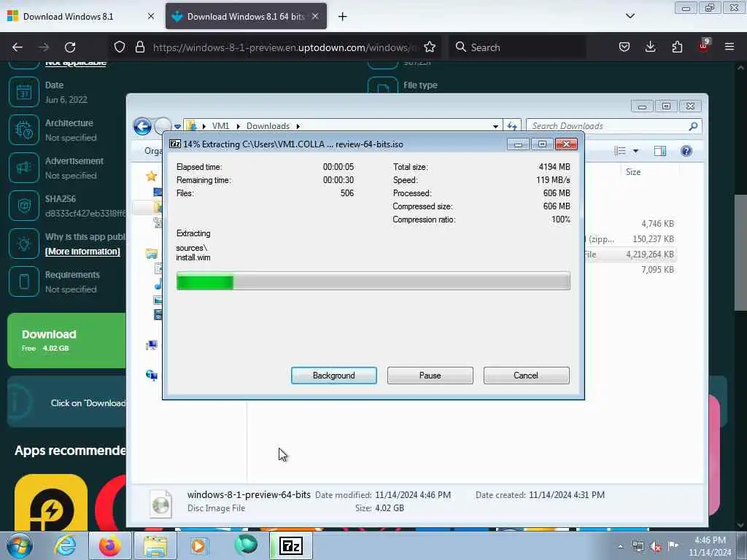Bookmark this page with the star icon
Image resolution: width=747 pixels, height=560 pixels.
430,47
